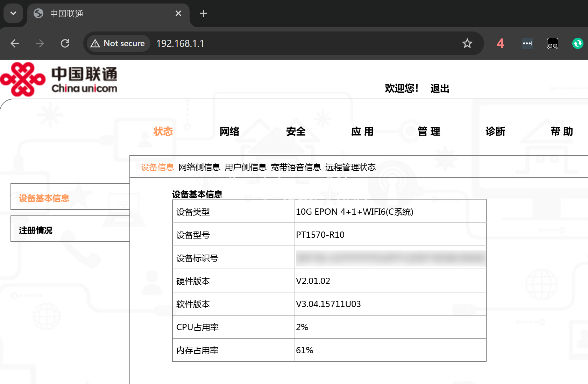Open the password manager dots extension
The image size is (588, 384).
coord(527,43)
